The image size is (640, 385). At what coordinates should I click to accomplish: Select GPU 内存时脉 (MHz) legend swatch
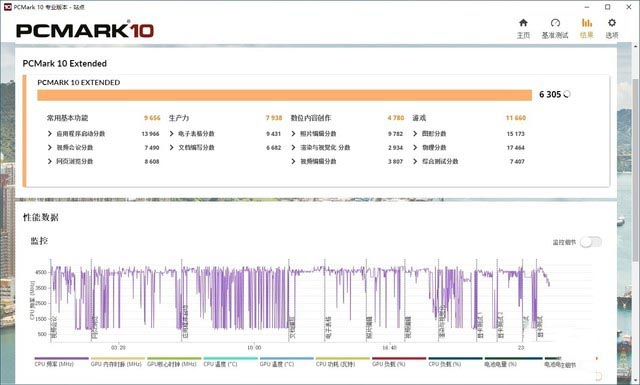(x=118, y=358)
